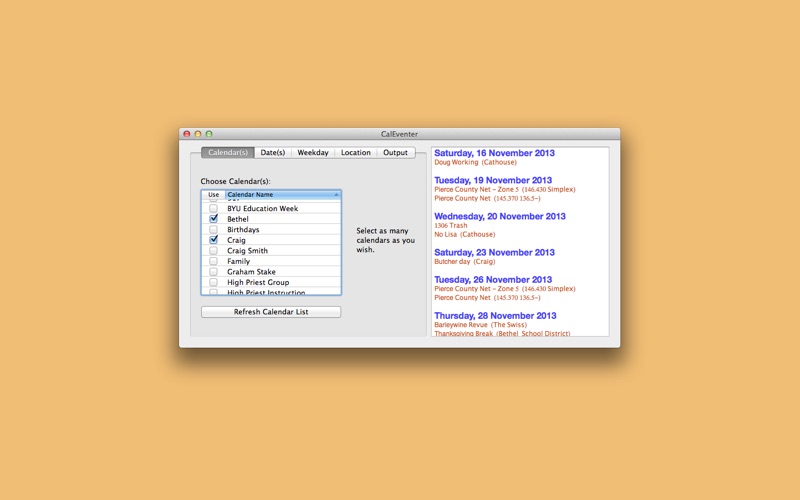Enable the BYU Education Week checkbox
The image size is (800, 500).
[213, 208]
